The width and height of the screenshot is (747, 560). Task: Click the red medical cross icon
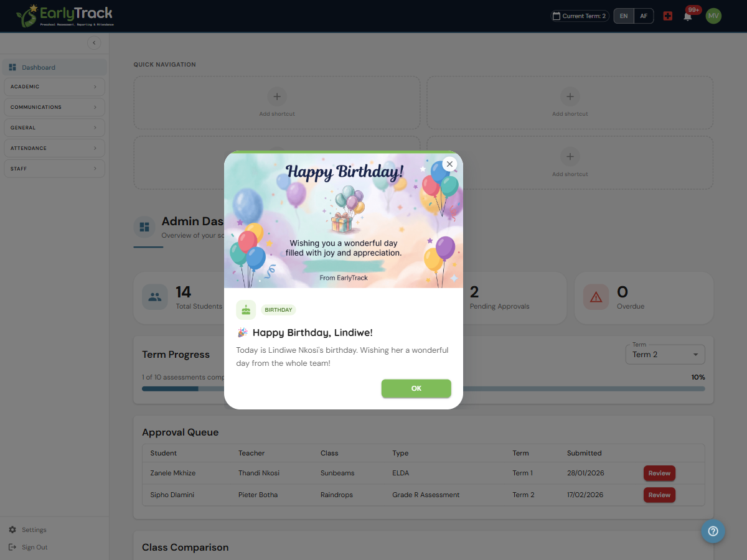668,16
